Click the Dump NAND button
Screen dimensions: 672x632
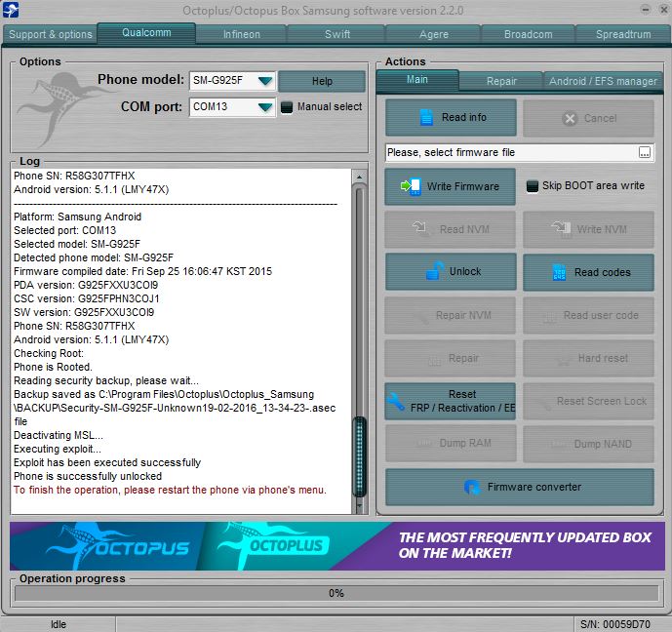click(x=588, y=444)
